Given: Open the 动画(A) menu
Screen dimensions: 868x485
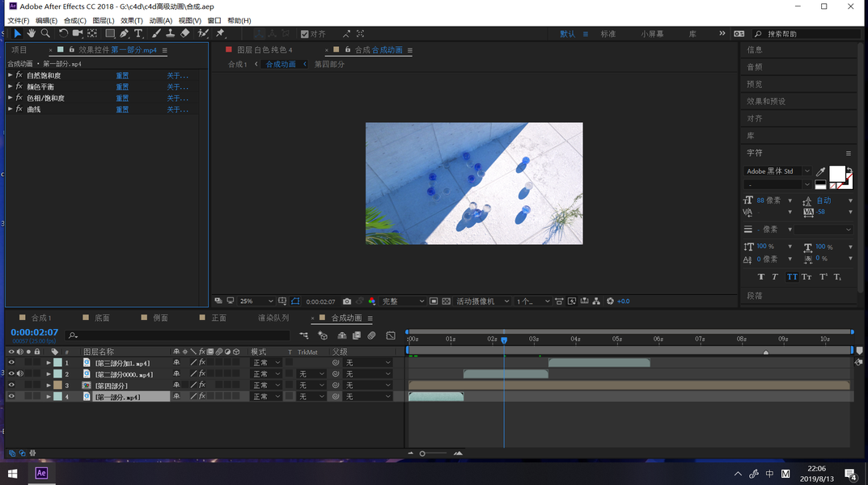Looking at the screenshot, I should click(160, 20).
